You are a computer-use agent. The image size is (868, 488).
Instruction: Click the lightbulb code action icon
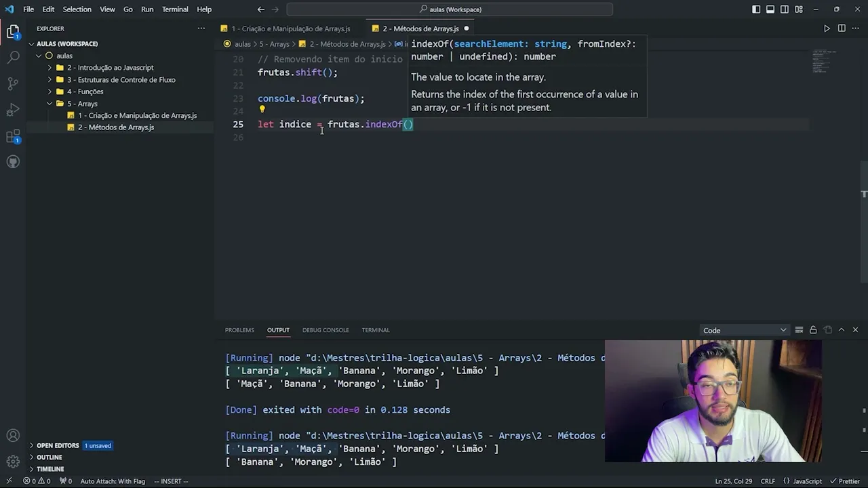[262, 109]
